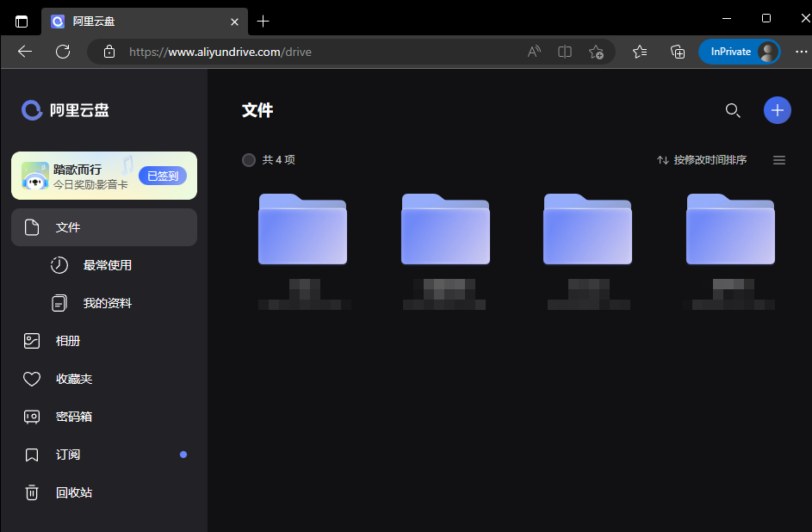Open the Collections icon in toolbar
The image size is (812, 532).
pyautogui.click(x=678, y=52)
